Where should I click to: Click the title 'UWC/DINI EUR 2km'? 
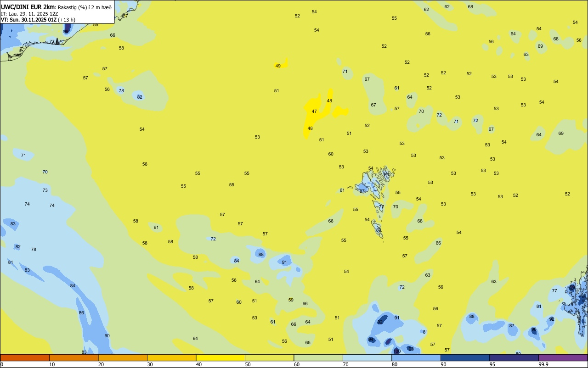pos(28,7)
